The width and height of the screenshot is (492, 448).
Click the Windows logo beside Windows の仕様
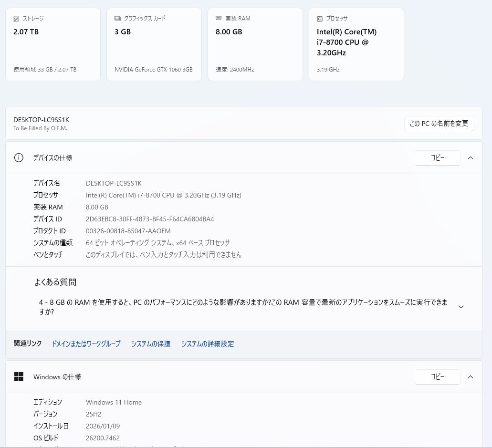19,377
